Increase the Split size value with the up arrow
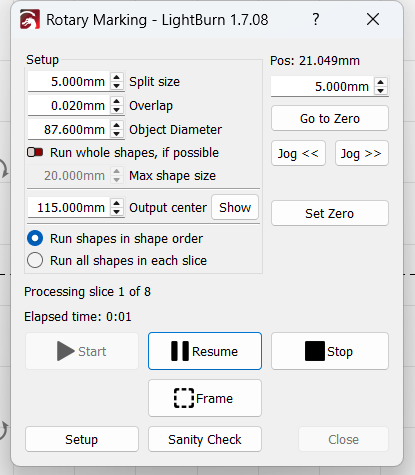415x475 pixels. [116, 78]
